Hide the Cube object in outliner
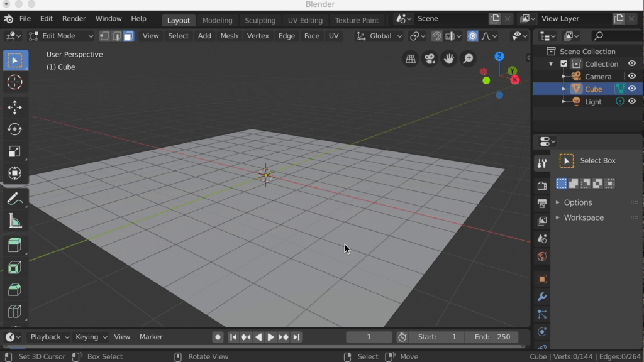Screen dimensions: 644x362 click(632, 89)
